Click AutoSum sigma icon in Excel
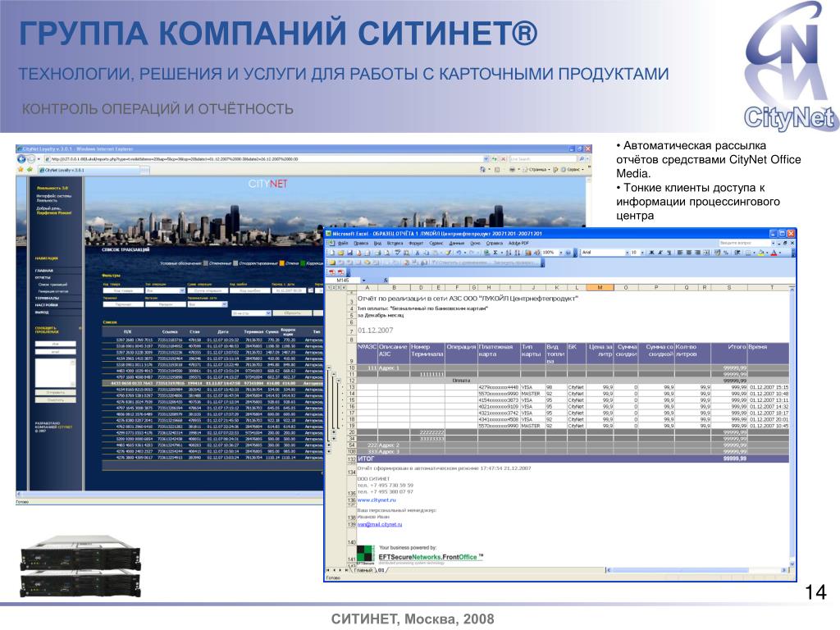The height and width of the screenshot is (630, 840). click(x=495, y=253)
